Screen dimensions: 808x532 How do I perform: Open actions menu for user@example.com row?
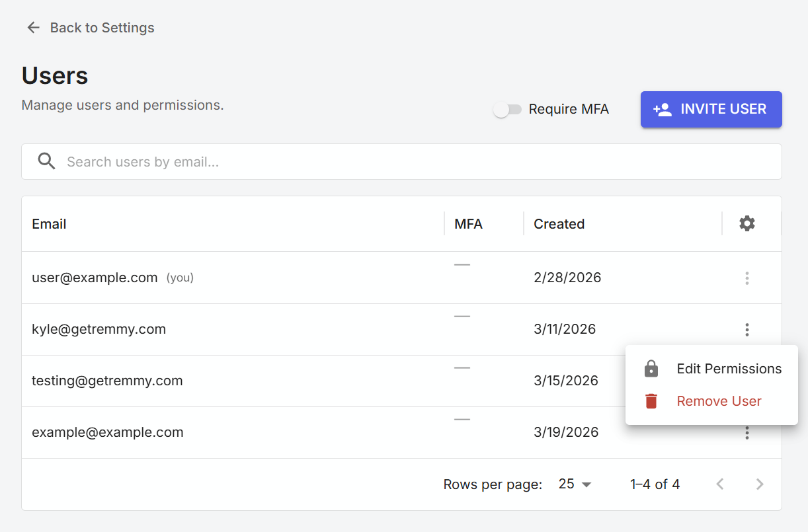click(747, 278)
